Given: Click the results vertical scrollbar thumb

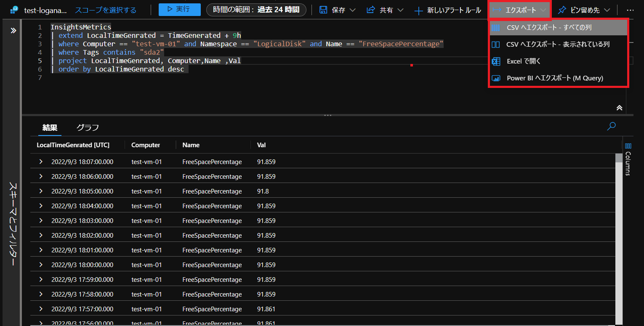Looking at the screenshot, I should click(x=619, y=158).
